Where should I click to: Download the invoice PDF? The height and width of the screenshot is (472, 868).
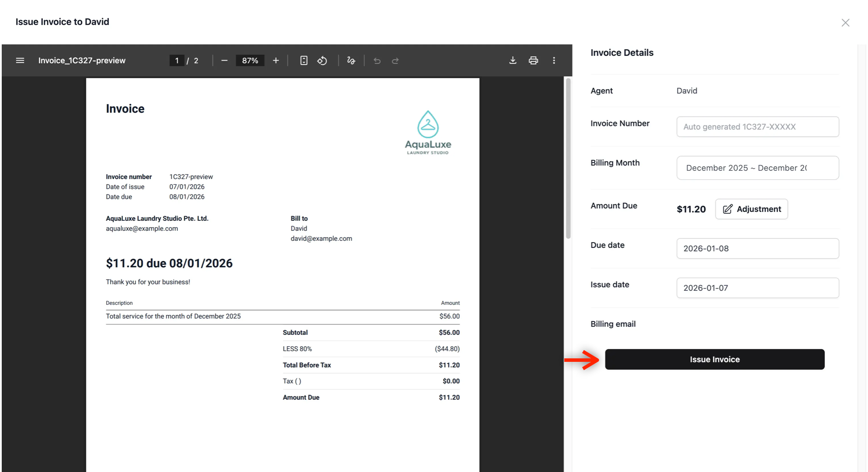(x=513, y=61)
